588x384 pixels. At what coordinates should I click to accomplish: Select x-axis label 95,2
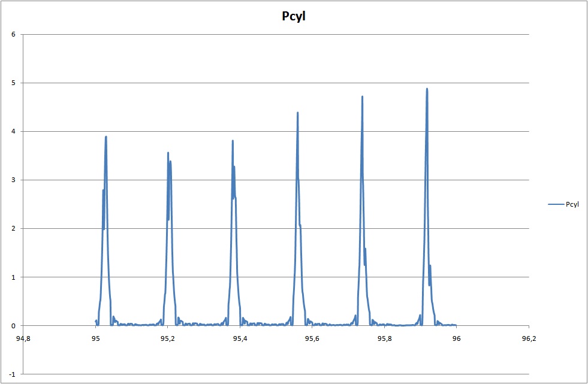[168, 338]
